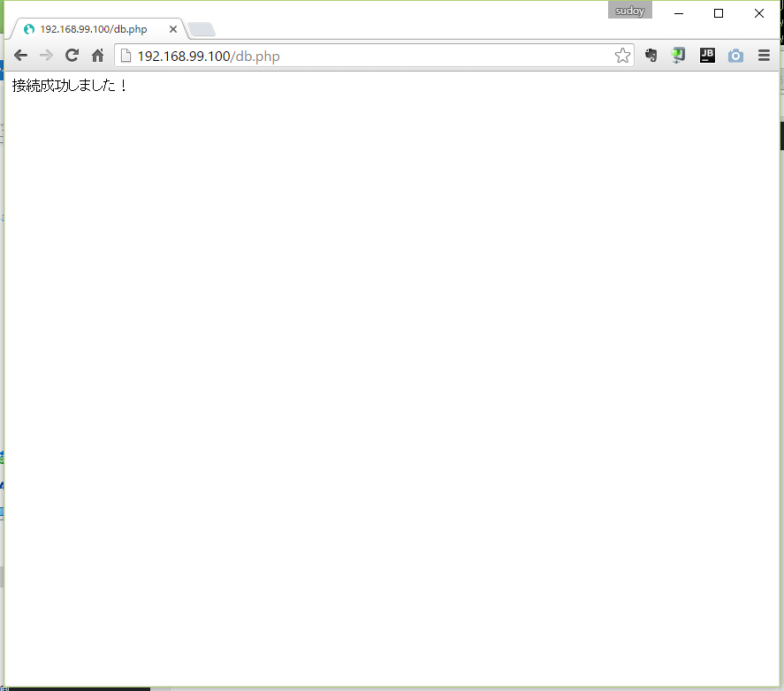
Task: Open the Chrome hamburger menu
Action: point(764,56)
